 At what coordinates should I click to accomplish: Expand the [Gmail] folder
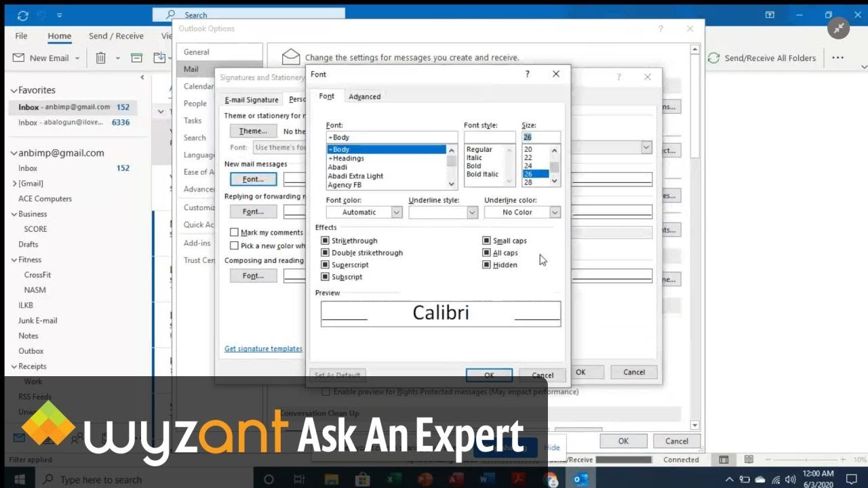[x=14, y=184]
